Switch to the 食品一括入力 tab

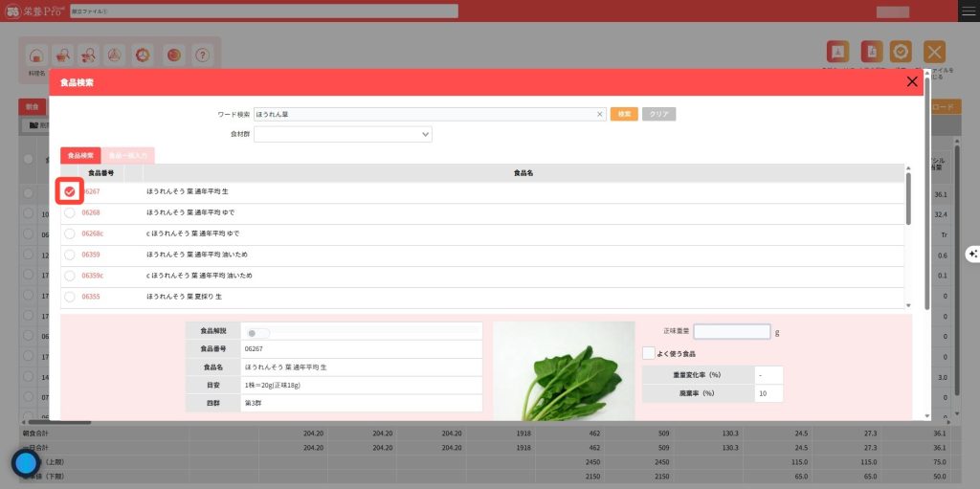128,155
